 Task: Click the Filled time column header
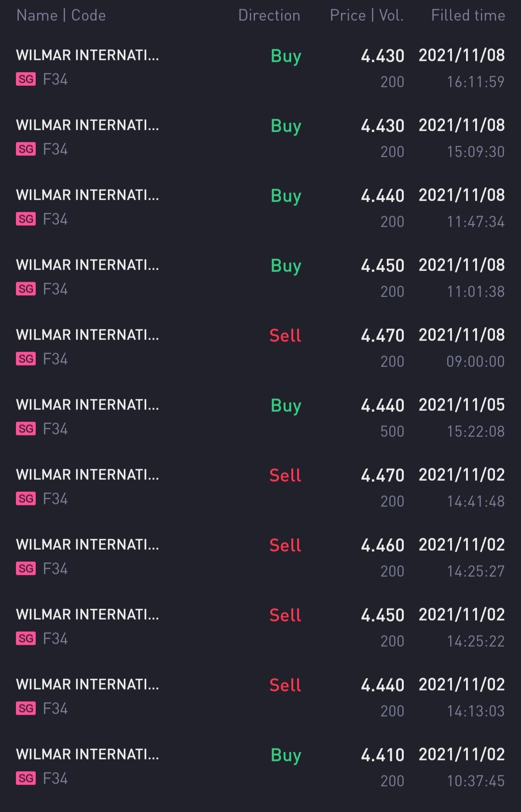[x=468, y=15]
